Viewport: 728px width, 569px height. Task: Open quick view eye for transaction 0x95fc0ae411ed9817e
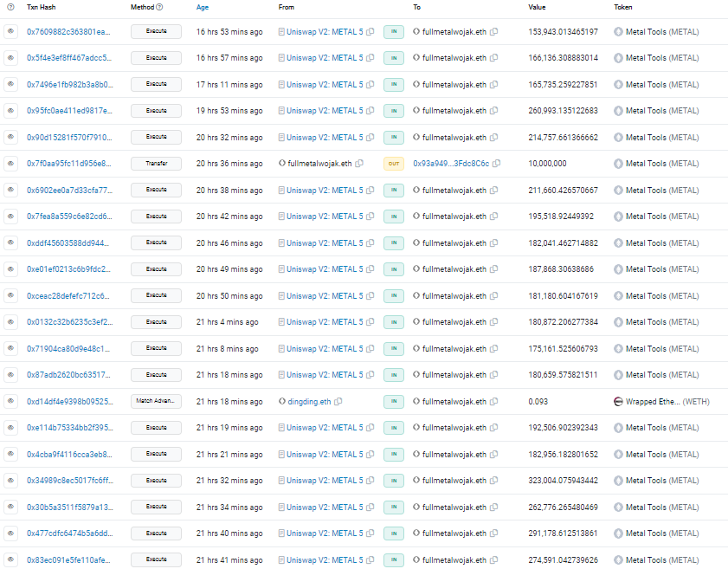pyautogui.click(x=10, y=111)
